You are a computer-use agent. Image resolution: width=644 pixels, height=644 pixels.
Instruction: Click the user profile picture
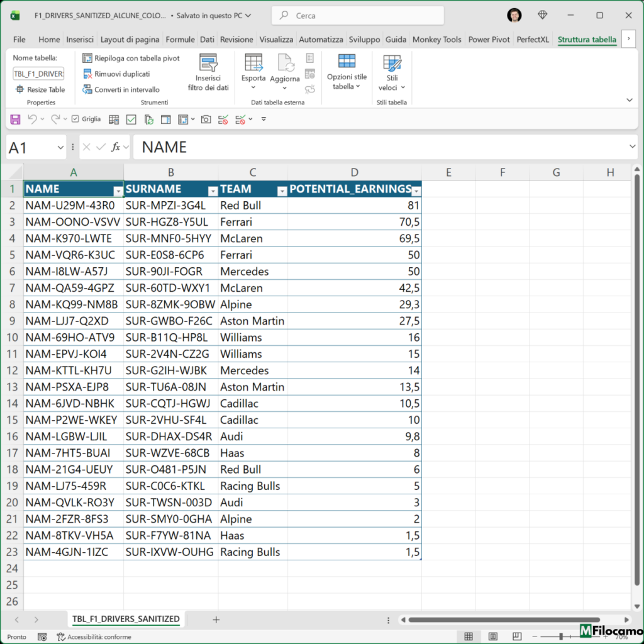pyautogui.click(x=514, y=15)
